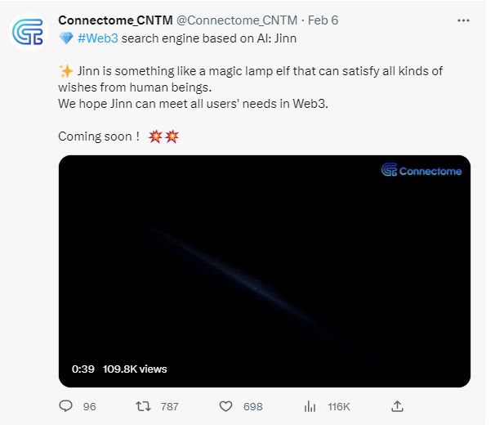The image size is (504, 425).
Task: Click the 698 likes count
Action: [252, 406]
